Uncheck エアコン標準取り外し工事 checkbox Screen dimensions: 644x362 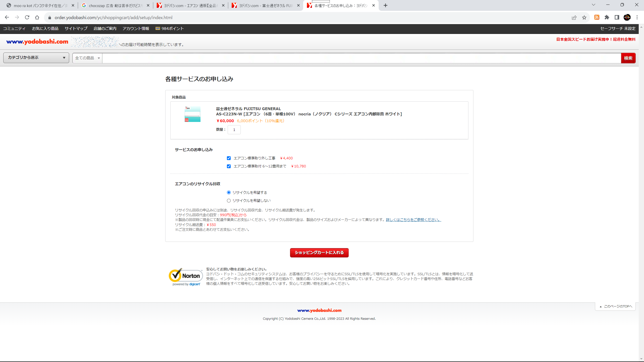tap(229, 158)
